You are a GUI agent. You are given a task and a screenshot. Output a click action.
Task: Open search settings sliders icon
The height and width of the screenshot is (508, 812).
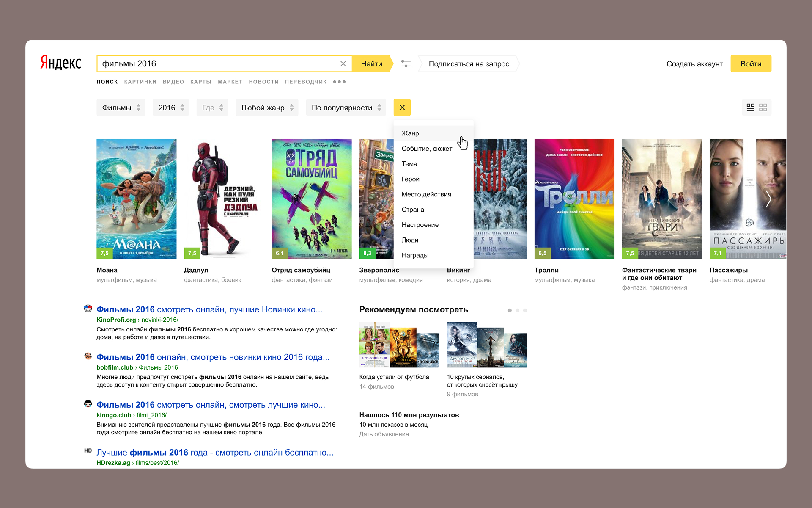coord(406,63)
